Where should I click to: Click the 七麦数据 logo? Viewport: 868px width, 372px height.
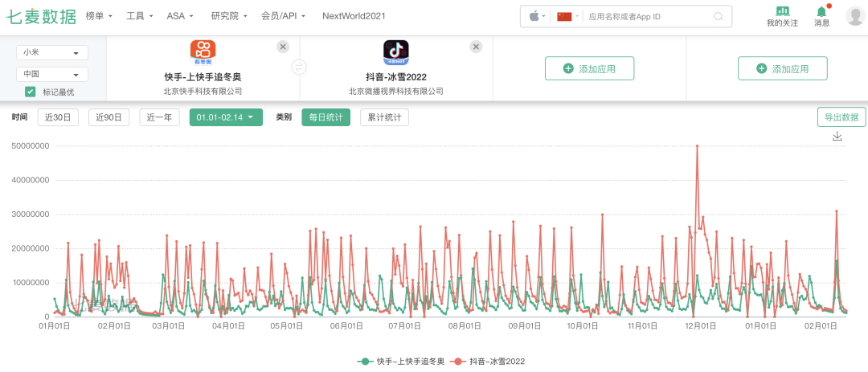coord(41,17)
